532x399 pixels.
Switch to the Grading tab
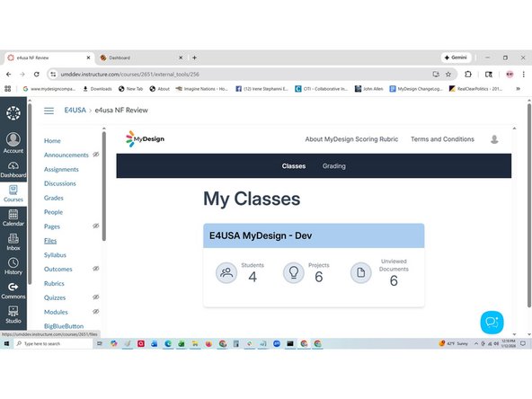tap(334, 166)
